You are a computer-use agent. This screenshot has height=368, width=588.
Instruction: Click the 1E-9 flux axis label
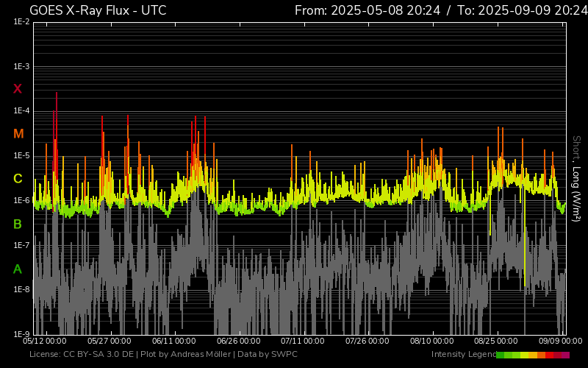(x=21, y=334)
